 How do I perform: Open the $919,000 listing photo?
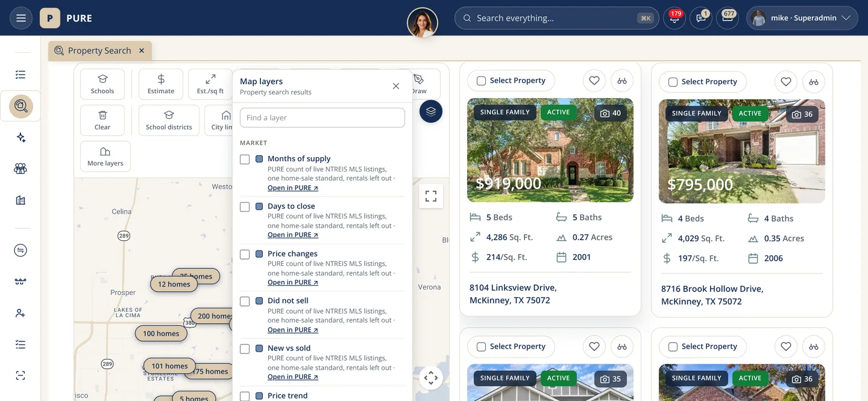point(550,150)
